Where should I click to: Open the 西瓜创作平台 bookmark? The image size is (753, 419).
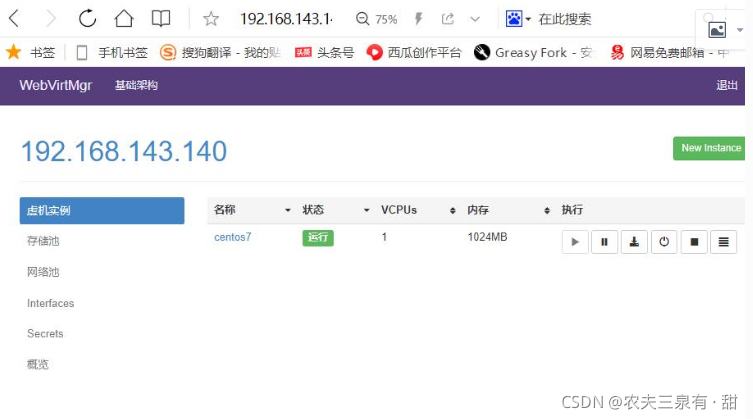[413, 52]
